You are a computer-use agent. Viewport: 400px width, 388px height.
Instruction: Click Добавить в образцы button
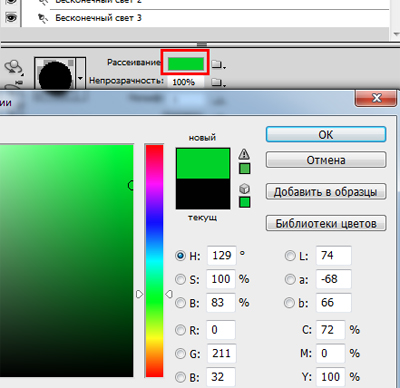(x=326, y=192)
